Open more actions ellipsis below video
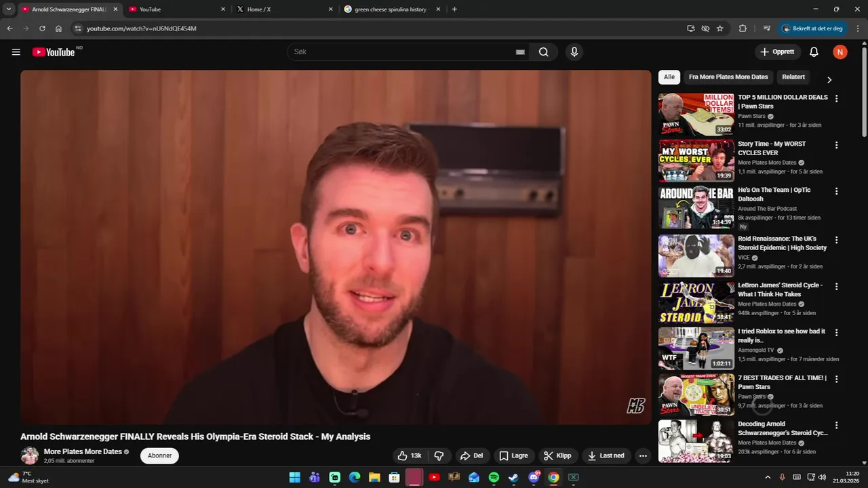 (x=643, y=455)
